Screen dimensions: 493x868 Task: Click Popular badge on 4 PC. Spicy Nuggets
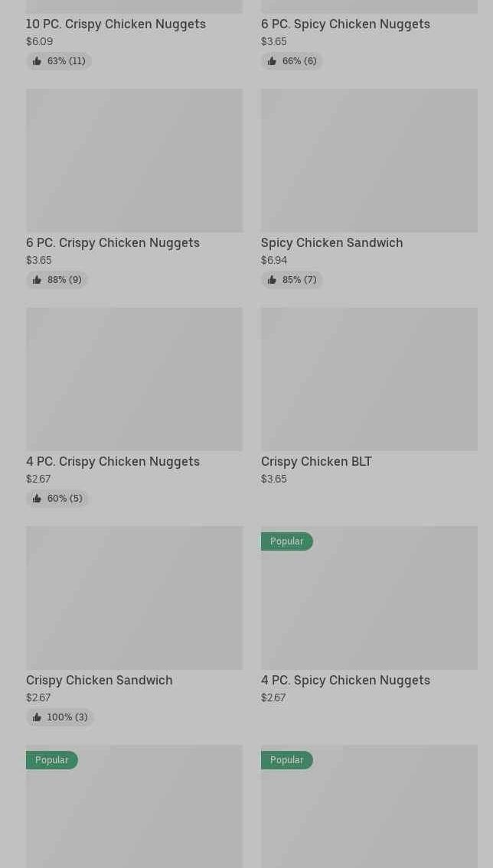286,541
